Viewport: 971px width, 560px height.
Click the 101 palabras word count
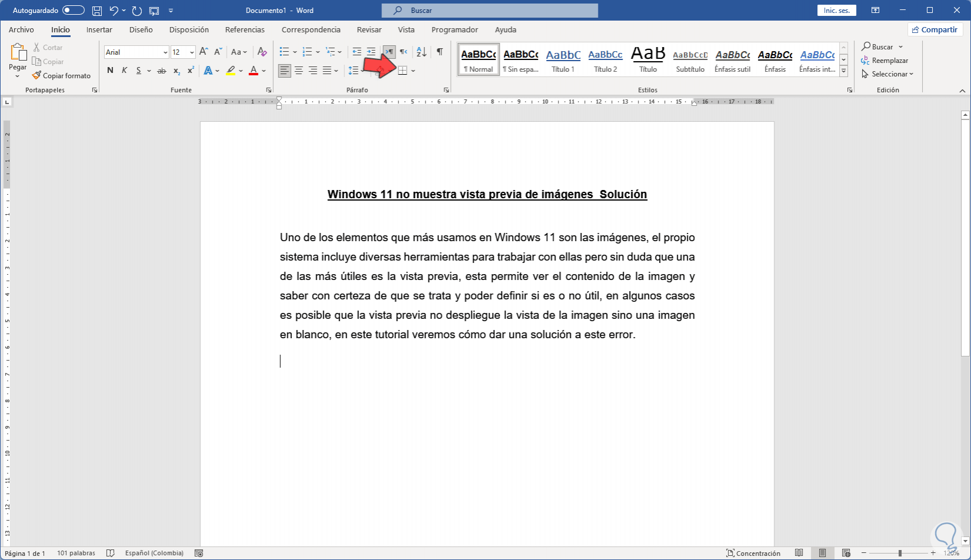click(x=76, y=554)
